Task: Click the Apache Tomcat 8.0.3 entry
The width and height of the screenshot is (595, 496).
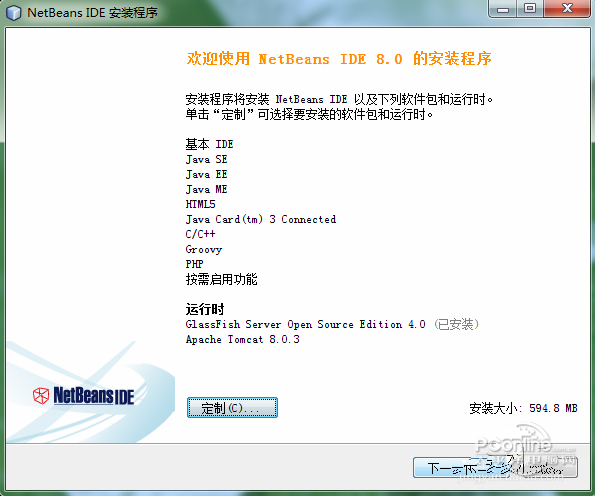Action: (242, 339)
